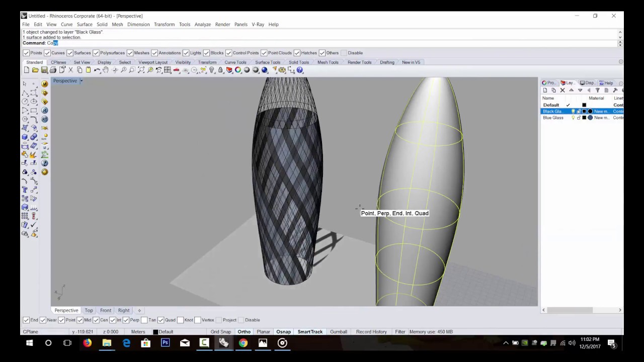Toggle the Points selection filter checkbox
Image resolution: width=644 pixels, height=362 pixels.
point(26,53)
